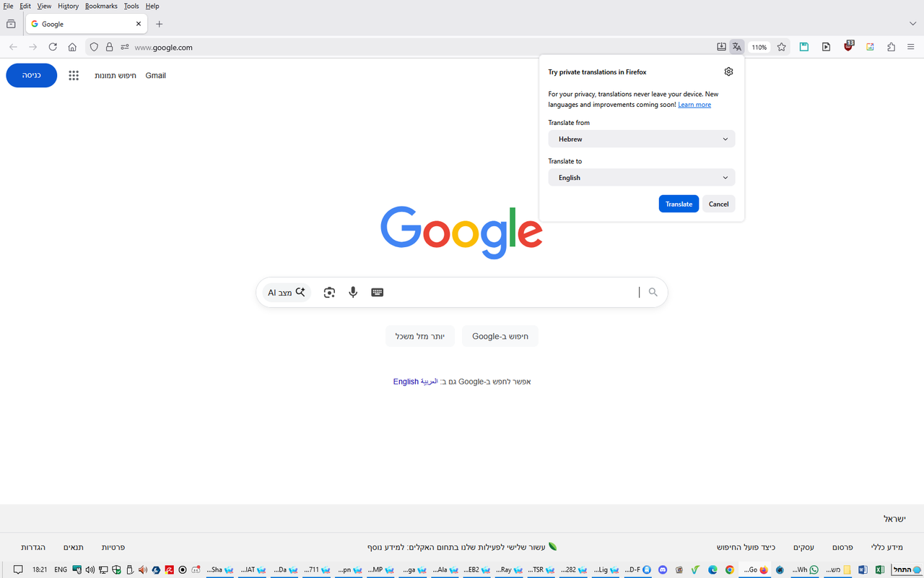Open Firefox hamburger application menu
The height and width of the screenshot is (578, 924).
pos(911,47)
